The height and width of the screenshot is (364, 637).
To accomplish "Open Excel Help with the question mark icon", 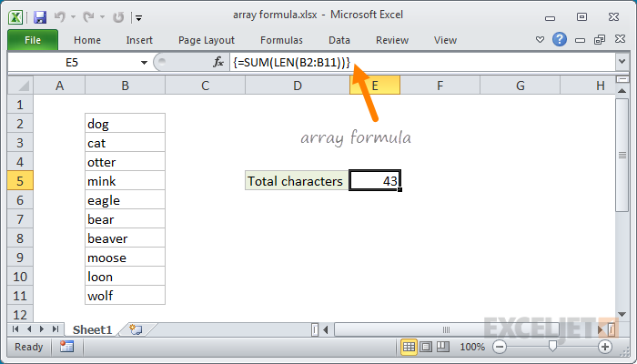I will (560, 39).
